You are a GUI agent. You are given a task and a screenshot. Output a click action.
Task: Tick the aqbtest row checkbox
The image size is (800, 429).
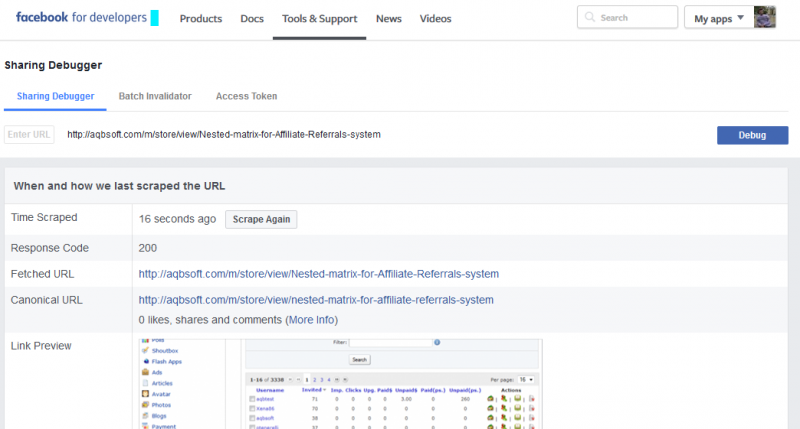pos(252,399)
